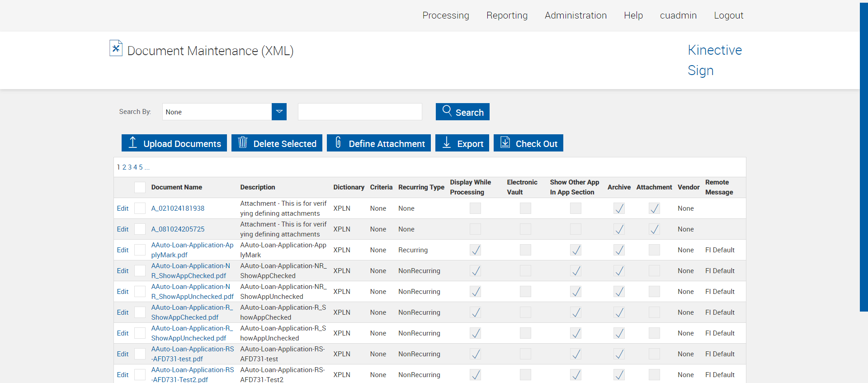Go to page 3 of the results
Screen dimensions: 868x383
(130, 167)
